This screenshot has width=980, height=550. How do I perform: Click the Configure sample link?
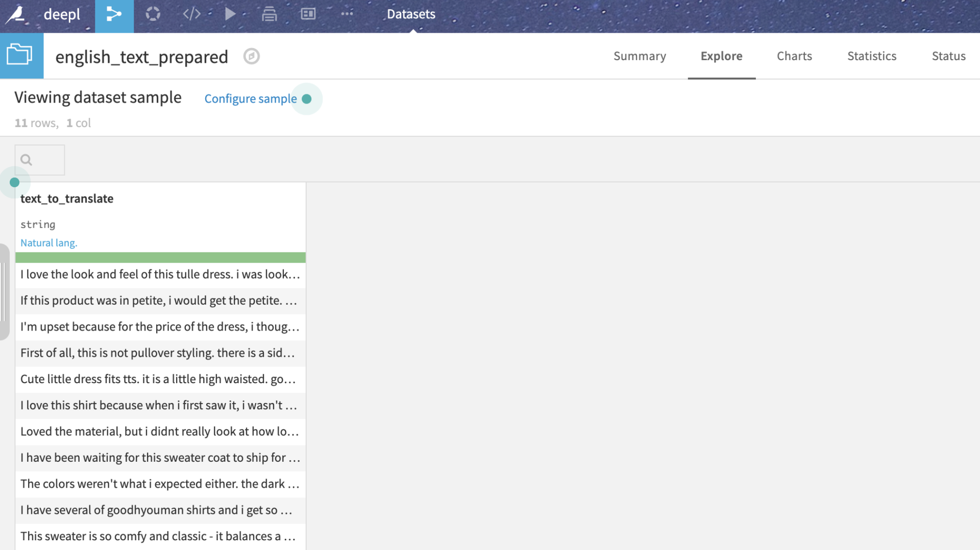coord(250,98)
